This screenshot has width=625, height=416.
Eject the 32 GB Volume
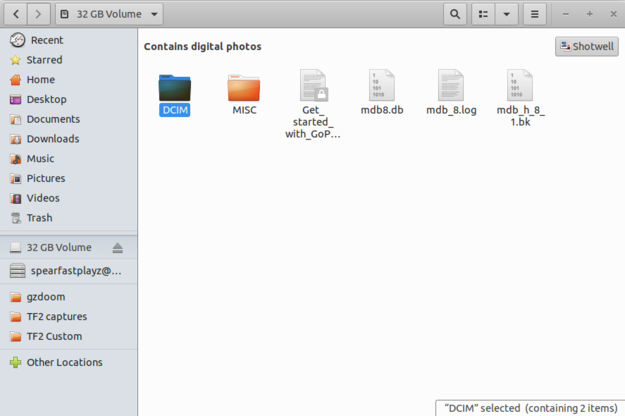117,248
